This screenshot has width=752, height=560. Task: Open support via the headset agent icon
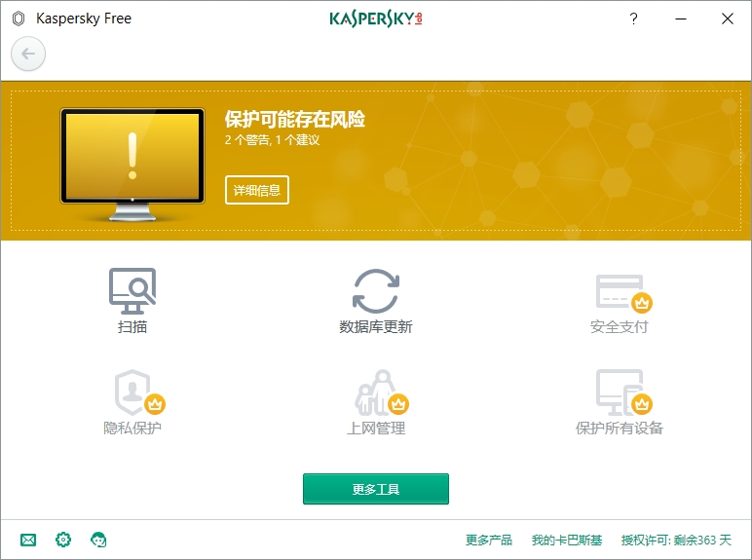pos(98,540)
